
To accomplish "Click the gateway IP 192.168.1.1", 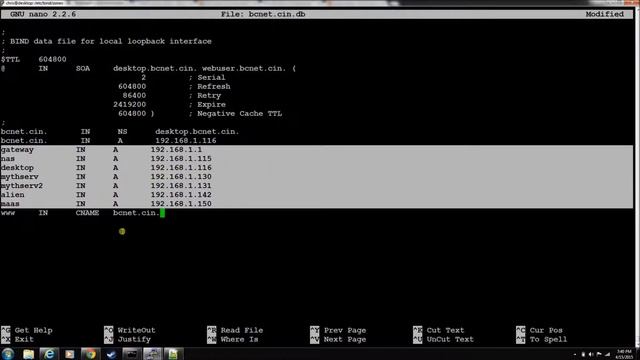I will point(176,150).
